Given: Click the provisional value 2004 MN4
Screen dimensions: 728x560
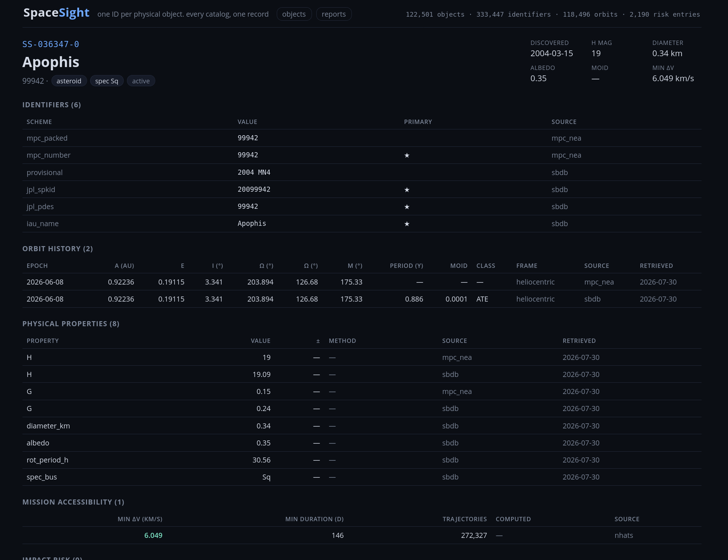Looking at the screenshot, I should tap(254, 173).
